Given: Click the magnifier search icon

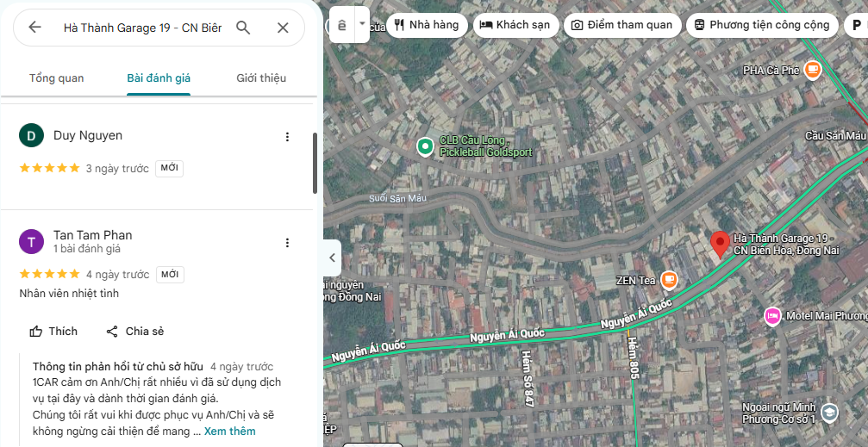Looking at the screenshot, I should 243,27.
